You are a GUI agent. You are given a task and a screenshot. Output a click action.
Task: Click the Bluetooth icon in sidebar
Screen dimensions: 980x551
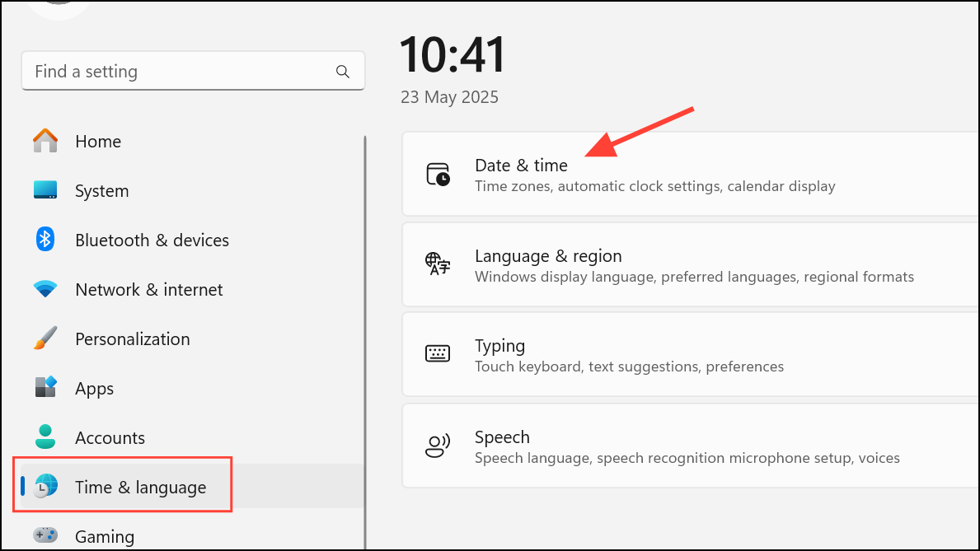point(45,240)
